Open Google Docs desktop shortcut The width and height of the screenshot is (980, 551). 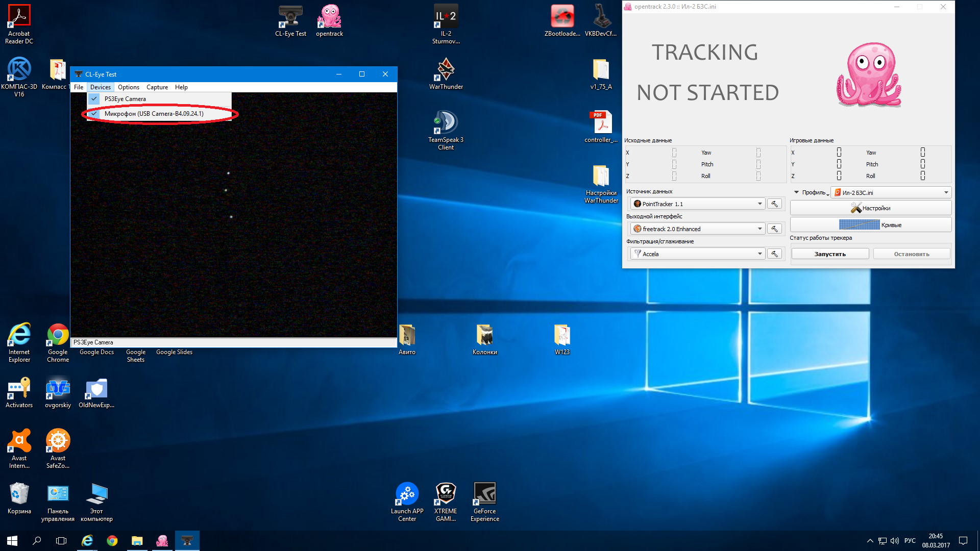96,352
